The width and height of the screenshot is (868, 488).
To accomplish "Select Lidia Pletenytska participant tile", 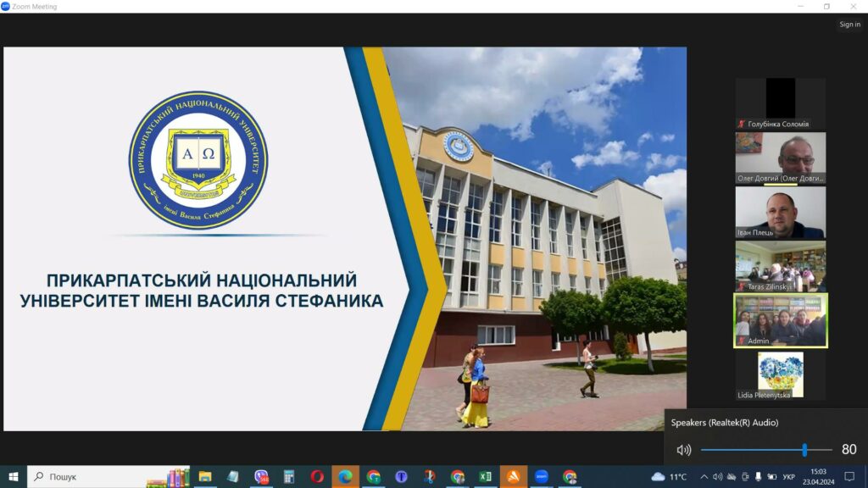I will [780, 375].
